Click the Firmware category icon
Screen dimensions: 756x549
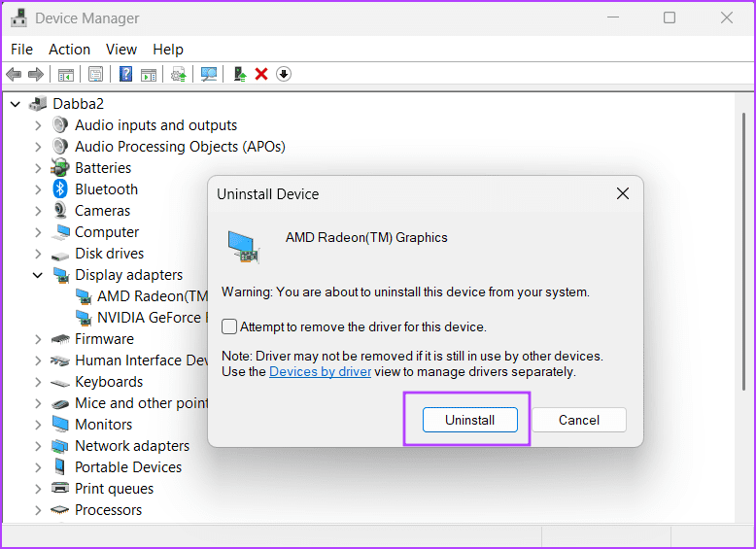[x=60, y=339]
